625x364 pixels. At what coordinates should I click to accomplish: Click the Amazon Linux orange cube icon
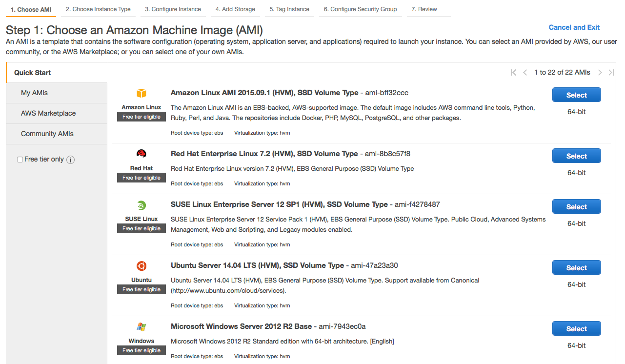click(141, 93)
